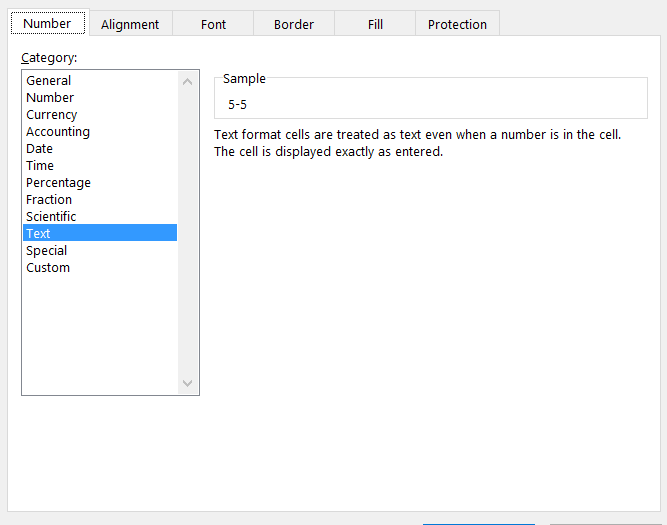Select the Scientific category

coord(51,217)
